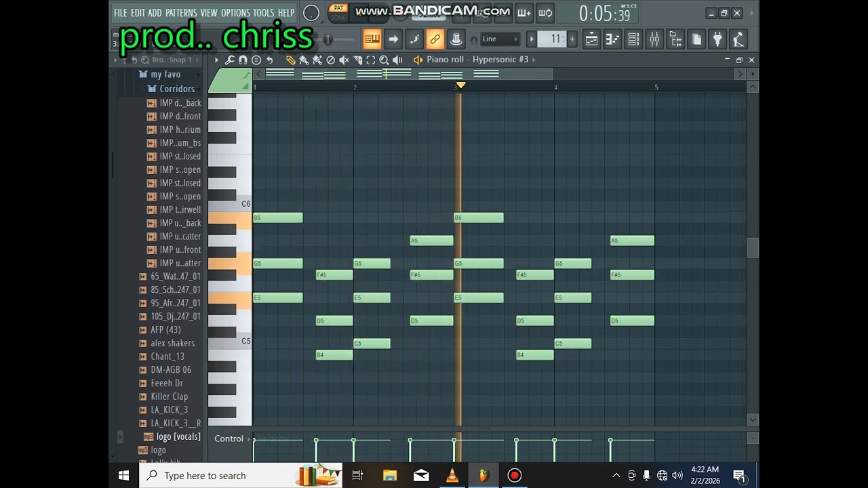This screenshot has height=488, width=868.
Task: Open the ADD menu
Action: [155, 13]
